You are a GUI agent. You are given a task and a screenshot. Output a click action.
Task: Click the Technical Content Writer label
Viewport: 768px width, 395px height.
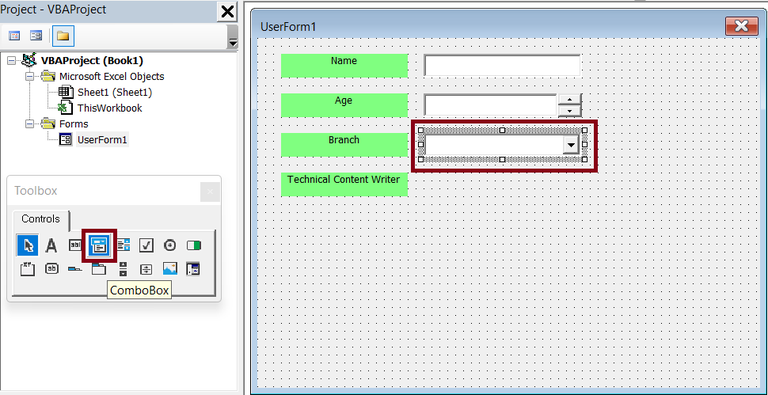click(344, 184)
